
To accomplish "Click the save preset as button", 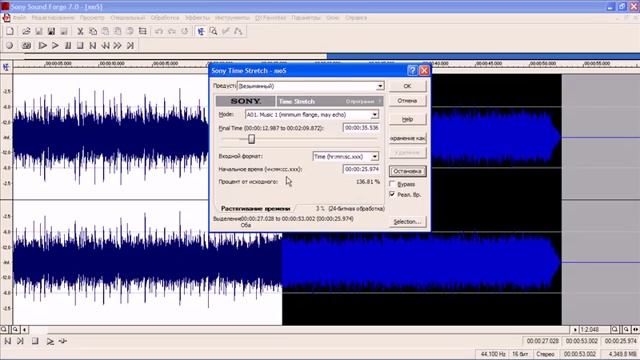I will pos(407,138).
